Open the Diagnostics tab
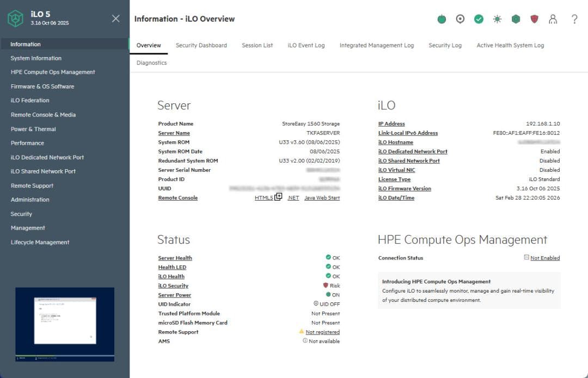 [151, 63]
